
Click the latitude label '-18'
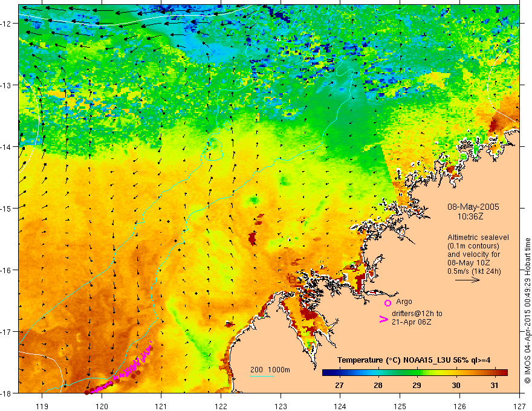click(7, 393)
